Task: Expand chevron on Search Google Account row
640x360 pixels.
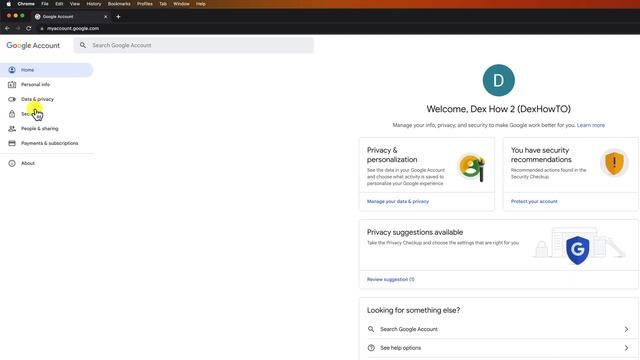Action: pyautogui.click(x=626, y=329)
